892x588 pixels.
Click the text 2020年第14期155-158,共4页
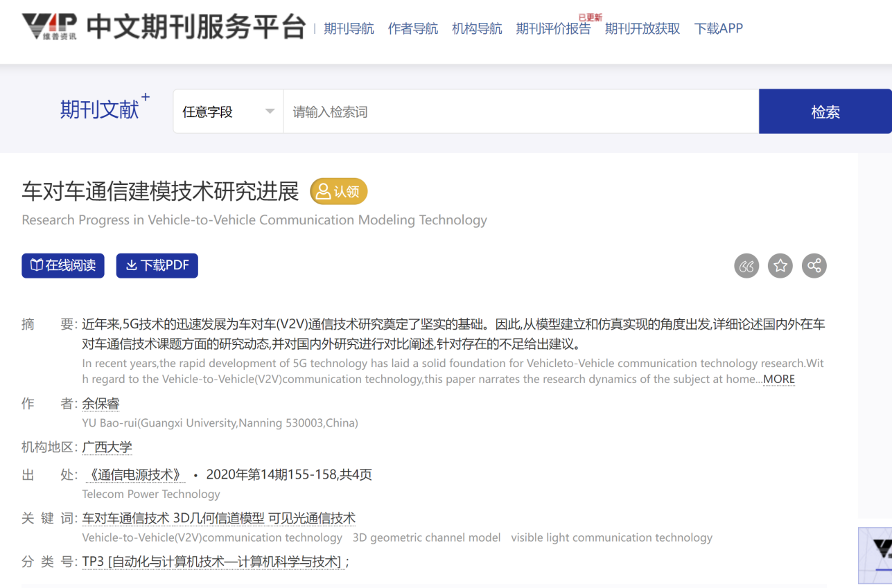pyautogui.click(x=289, y=475)
